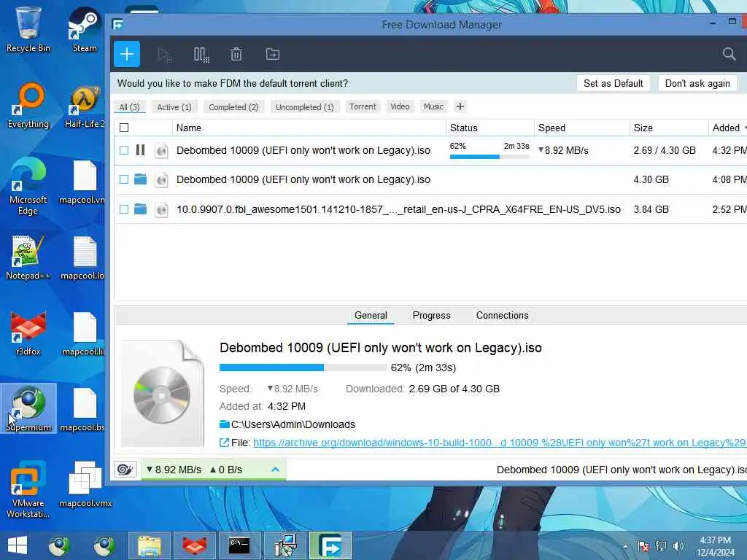This screenshot has width=747, height=560.
Task: Click the Windows Start button
Action: coord(18,545)
